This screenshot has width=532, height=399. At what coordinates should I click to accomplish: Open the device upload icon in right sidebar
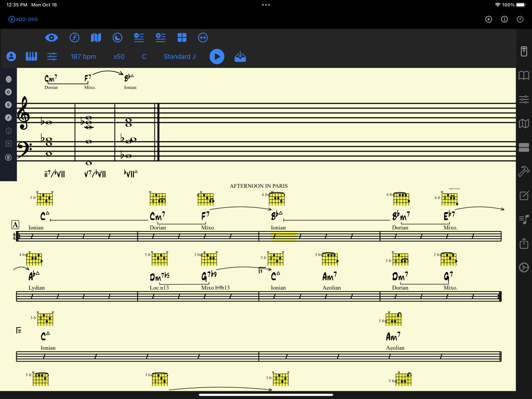click(x=524, y=51)
